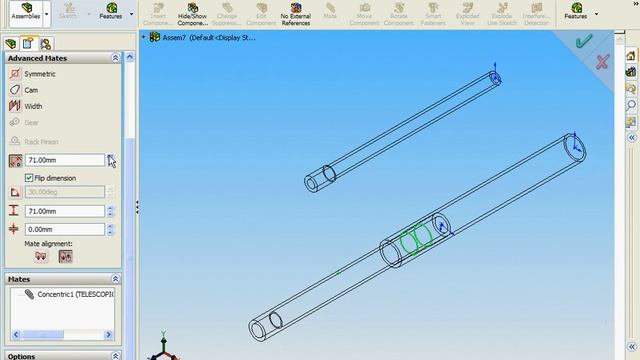Click the distance value spinner arrows
640x360 pixels.
tap(110, 160)
